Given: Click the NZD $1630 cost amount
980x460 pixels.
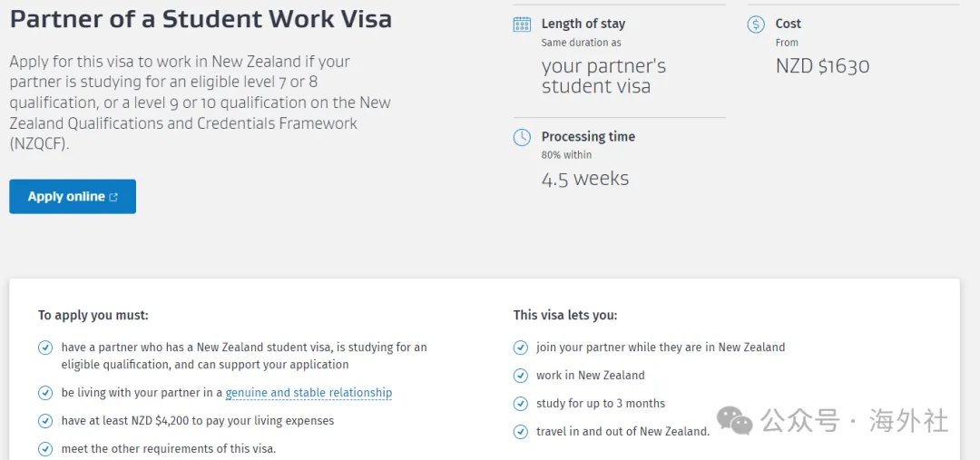Looking at the screenshot, I should coord(822,66).
